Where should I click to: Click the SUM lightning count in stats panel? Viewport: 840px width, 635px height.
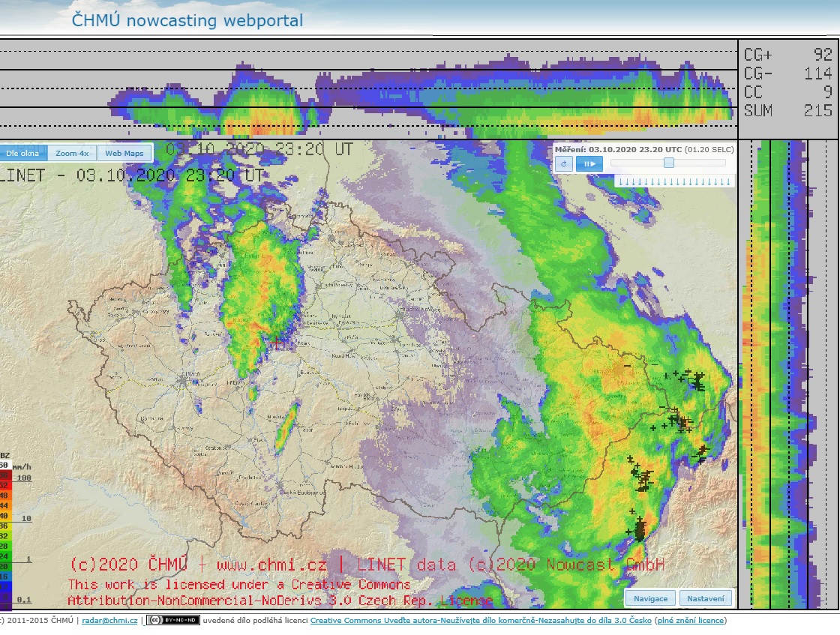787,111
